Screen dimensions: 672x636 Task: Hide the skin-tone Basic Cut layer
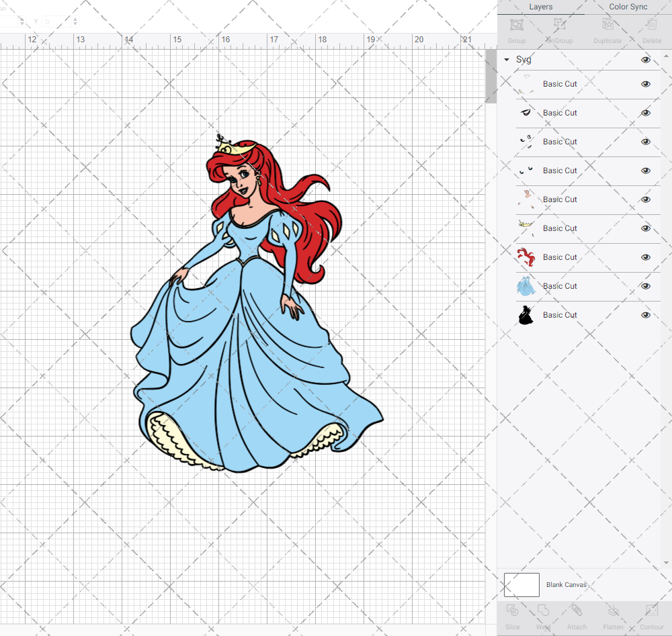click(x=646, y=199)
